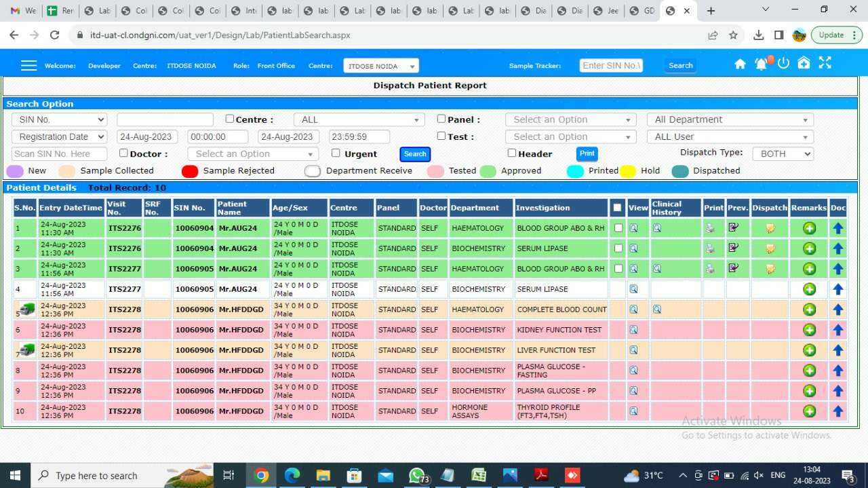
Task: Enable the Urgent checkbox
Action: [336, 153]
